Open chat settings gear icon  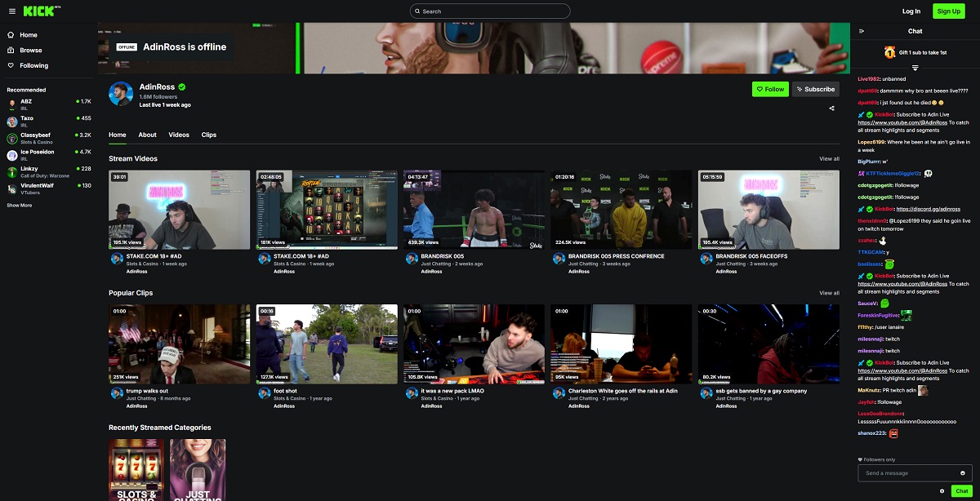click(942, 490)
